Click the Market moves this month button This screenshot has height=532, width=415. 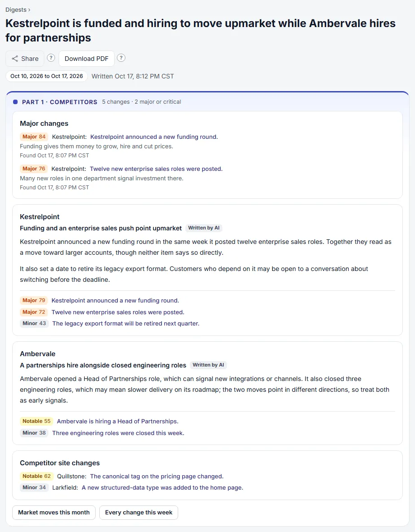54,512
